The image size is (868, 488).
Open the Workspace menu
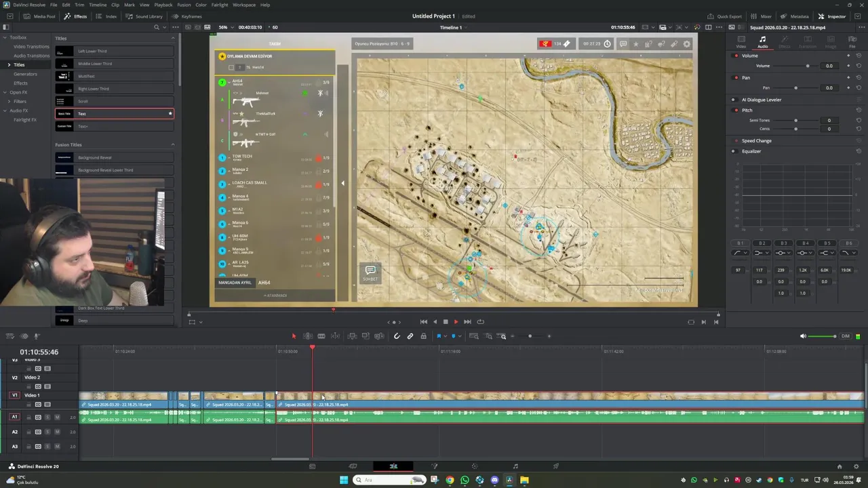click(244, 5)
